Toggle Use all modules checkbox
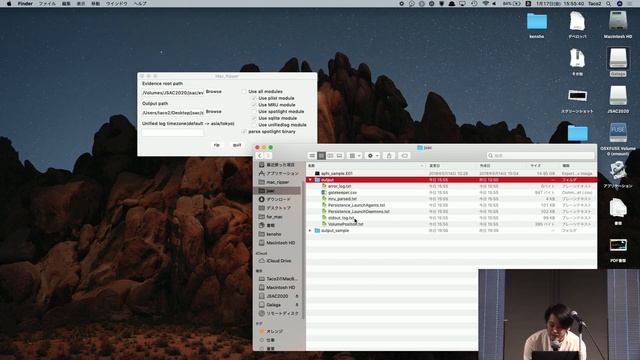The image size is (640, 360). pyautogui.click(x=244, y=91)
